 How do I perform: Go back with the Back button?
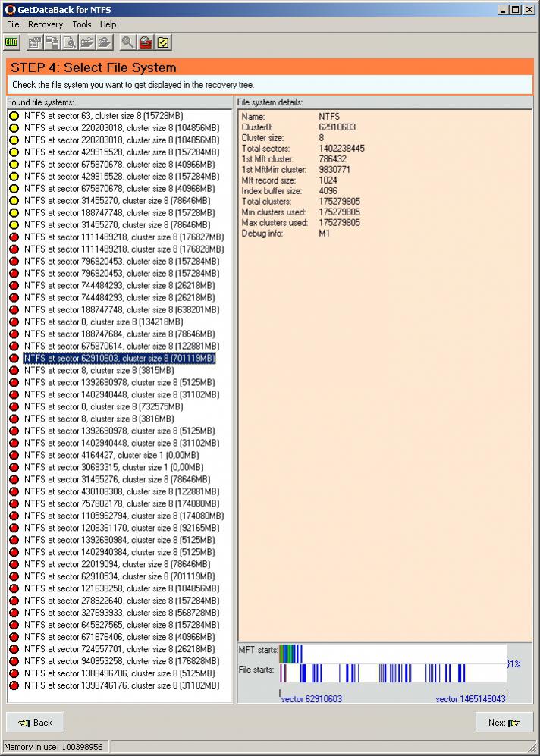(35, 722)
